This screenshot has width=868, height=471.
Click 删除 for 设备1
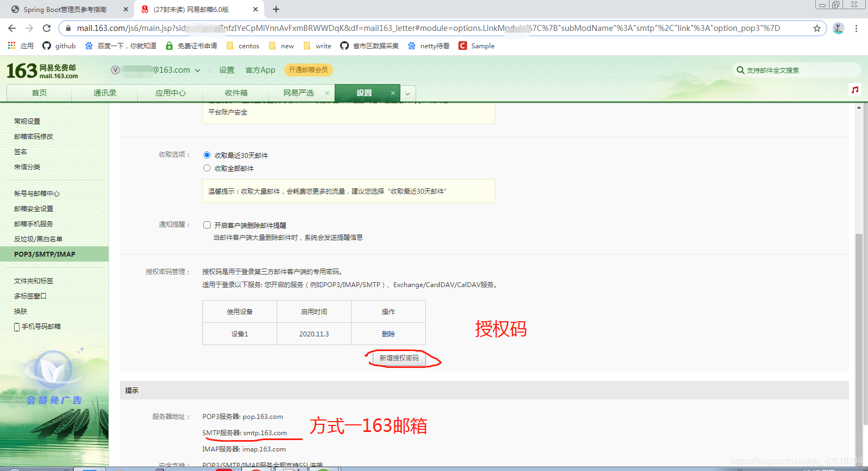pyautogui.click(x=388, y=334)
